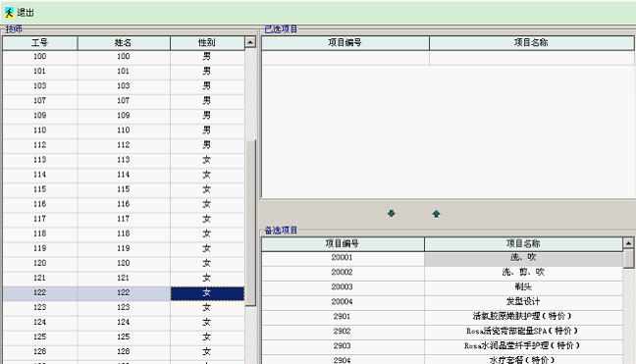Click the candidate project list scrollbar thumb
This screenshot has width=636, height=364.
coord(628,258)
